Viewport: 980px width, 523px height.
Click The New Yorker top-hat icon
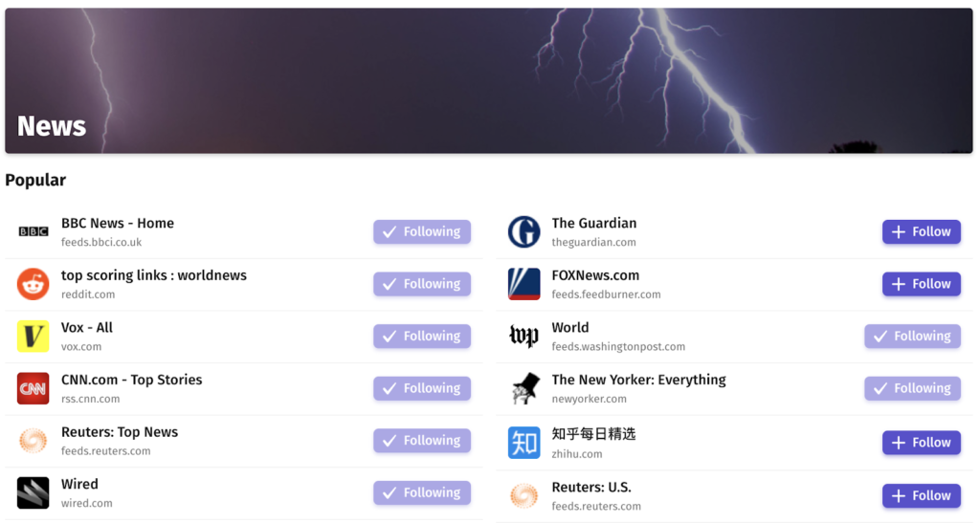(525, 388)
